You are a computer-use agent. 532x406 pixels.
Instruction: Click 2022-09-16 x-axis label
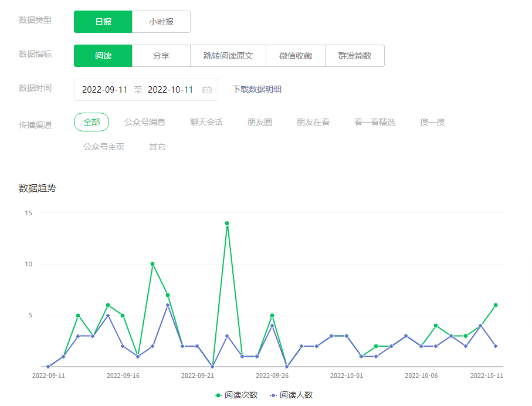123,376
